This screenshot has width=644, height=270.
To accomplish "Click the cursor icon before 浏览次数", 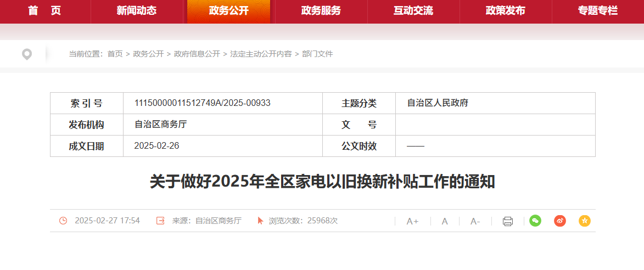I will point(260,221).
